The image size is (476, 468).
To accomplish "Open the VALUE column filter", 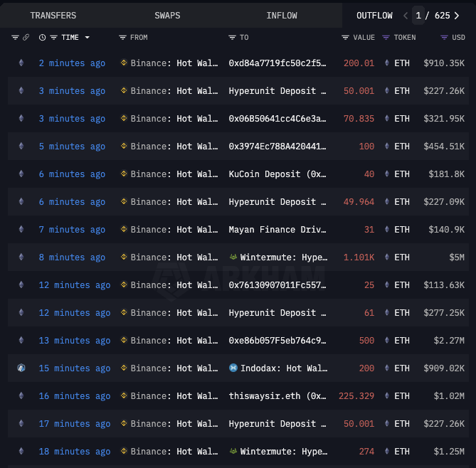I will pyautogui.click(x=345, y=37).
